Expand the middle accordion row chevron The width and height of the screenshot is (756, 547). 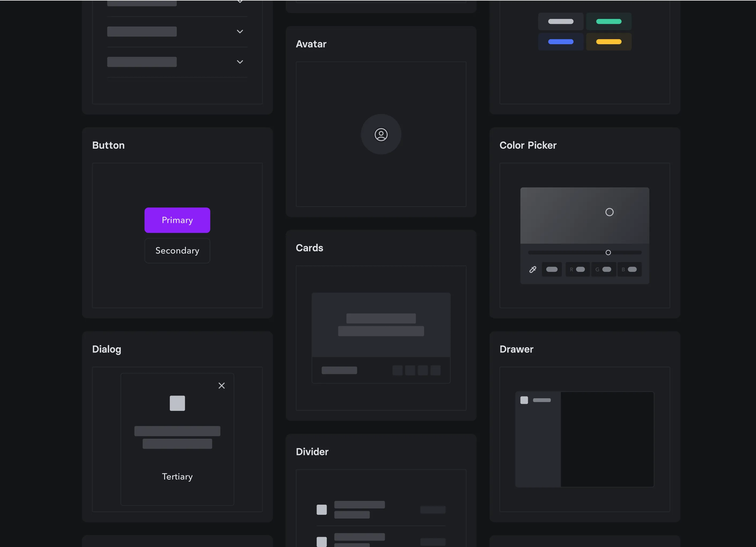[240, 32]
